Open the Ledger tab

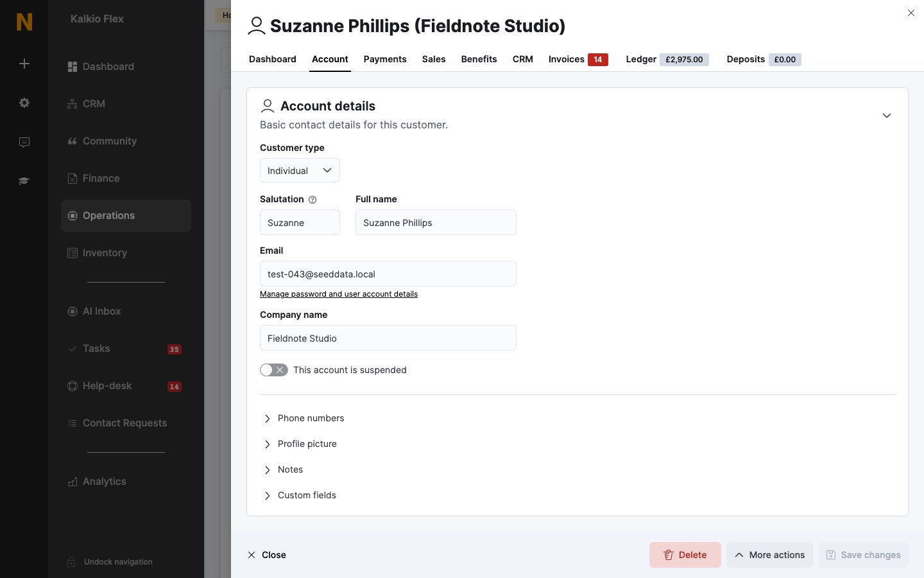667,59
